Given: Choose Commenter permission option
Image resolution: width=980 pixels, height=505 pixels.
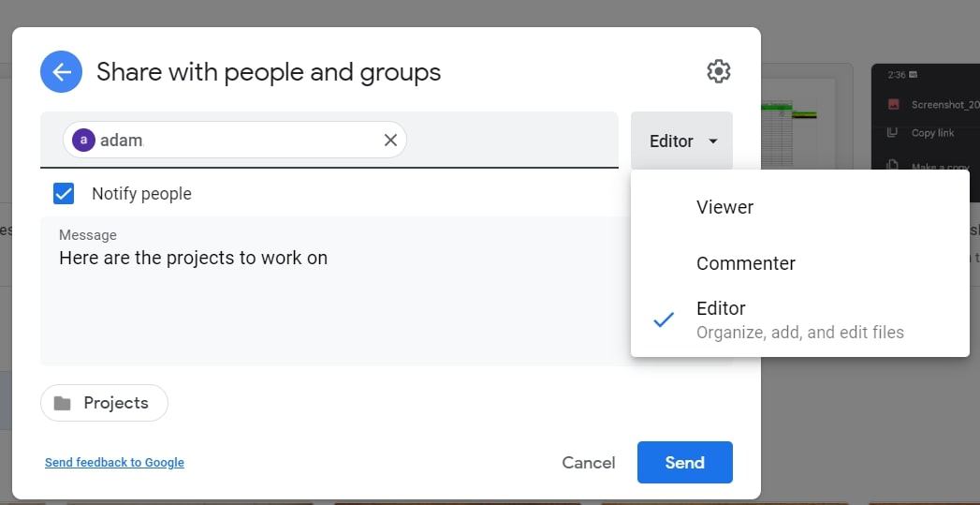Looking at the screenshot, I should pyautogui.click(x=745, y=263).
